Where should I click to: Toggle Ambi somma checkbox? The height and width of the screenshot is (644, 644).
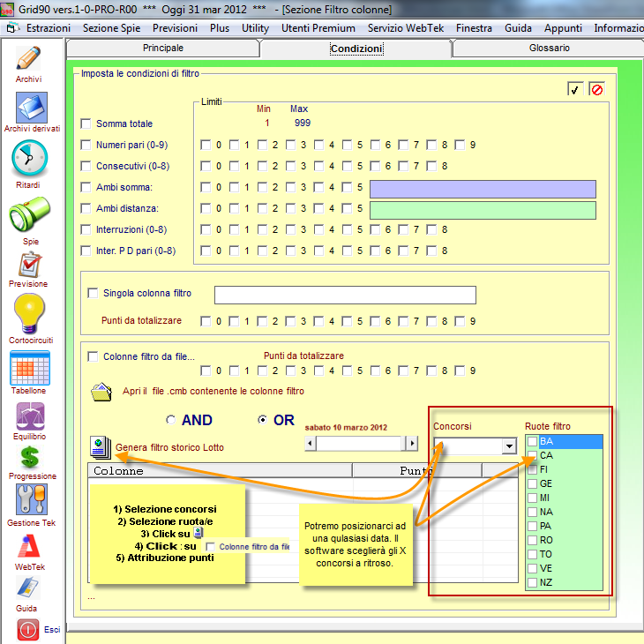tap(86, 187)
